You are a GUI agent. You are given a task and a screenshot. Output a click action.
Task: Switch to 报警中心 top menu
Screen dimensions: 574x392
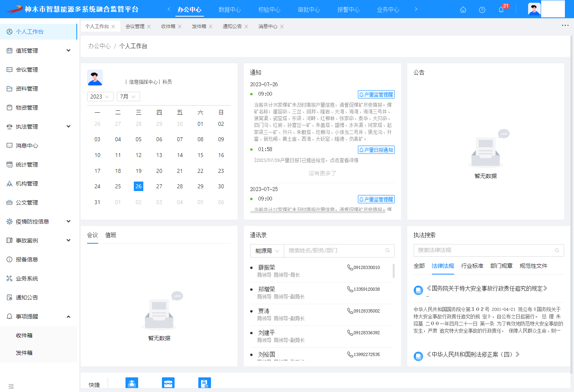(x=348, y=9)
